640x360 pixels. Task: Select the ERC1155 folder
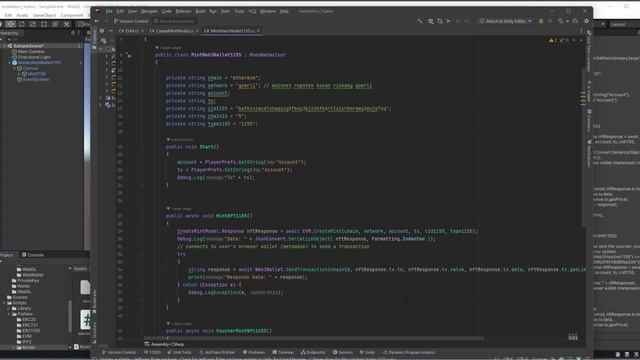28,331
